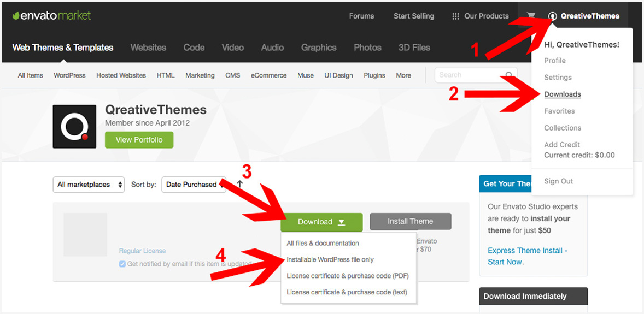
Task: Switch to the Audio tab
Action: pyautogui.click(x=272, y=48)
